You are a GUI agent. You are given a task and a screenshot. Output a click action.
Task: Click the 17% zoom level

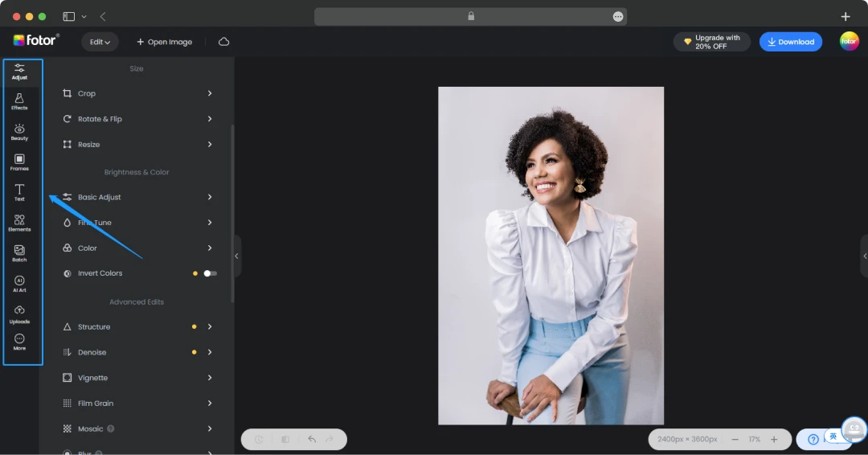pyautogui.click(x=755, y=439)
